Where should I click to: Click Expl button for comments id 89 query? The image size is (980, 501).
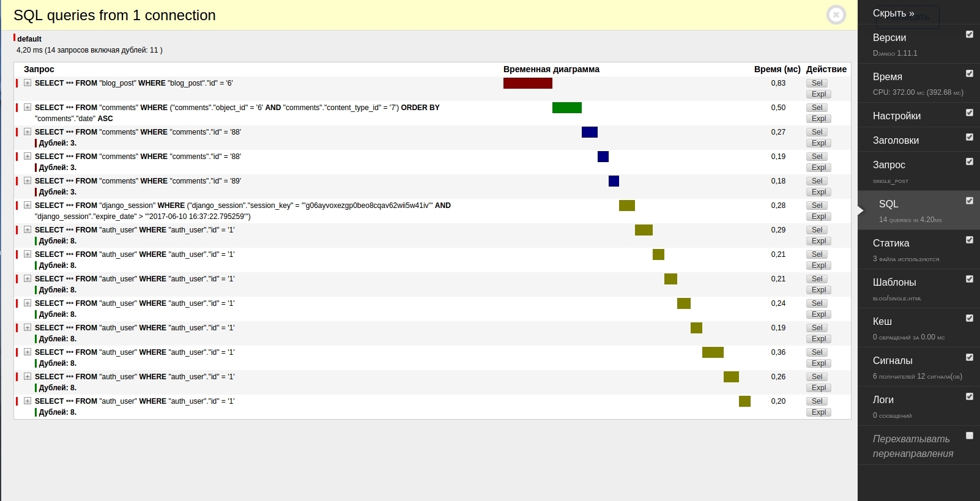pyautogui.click(x=819, y=192)
